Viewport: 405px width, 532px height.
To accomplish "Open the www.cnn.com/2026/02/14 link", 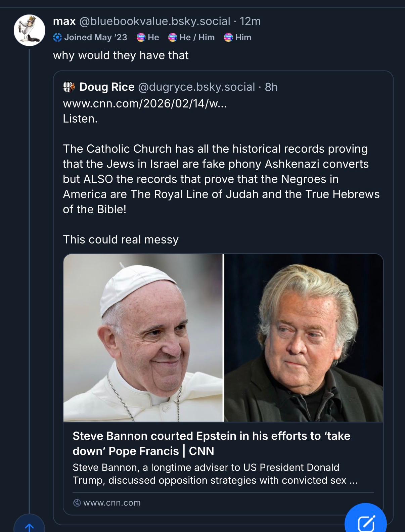I will click(x=145, y=103).
